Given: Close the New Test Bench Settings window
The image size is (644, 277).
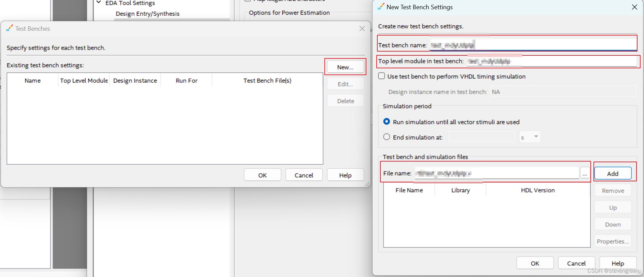Looking at the screenshot, I should pos(634,7).
